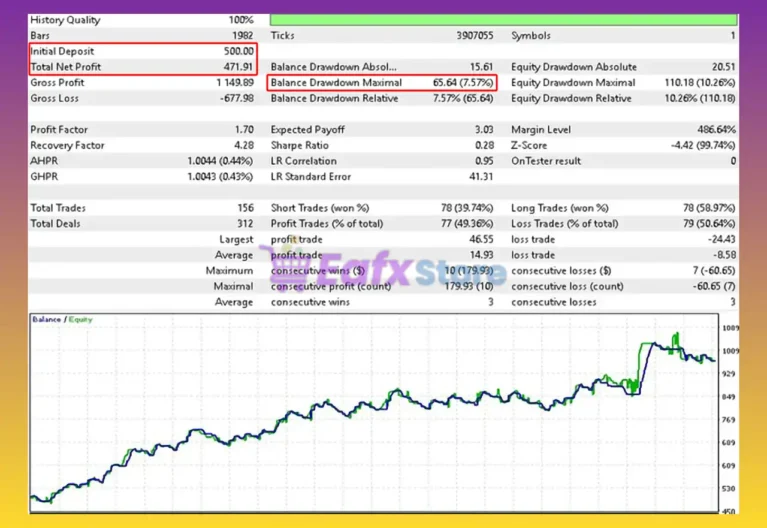Select the Expected Payoff value 3.03
The height and width of the screenshot is (528, 767).
pyautogui.click(x=484, y=130)
